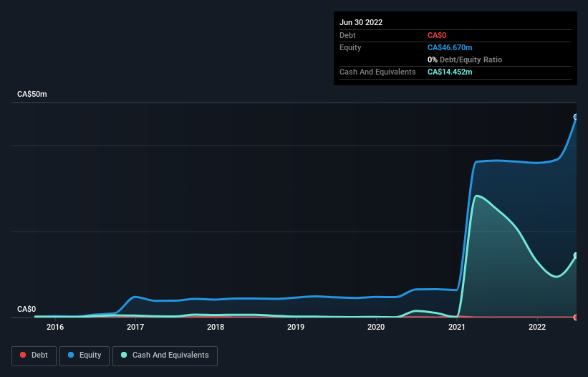
Task: Click the Equity data point at chart end
Action: [576, 117]
